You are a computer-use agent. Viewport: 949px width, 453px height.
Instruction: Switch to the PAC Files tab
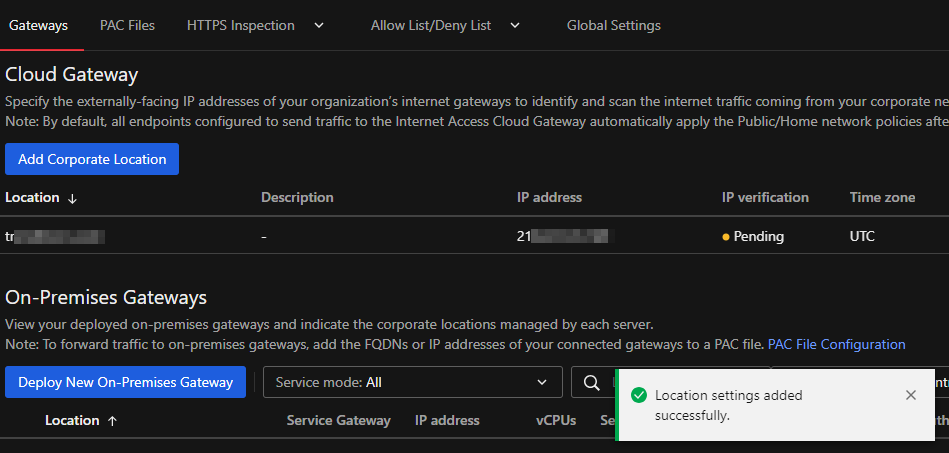127,25
